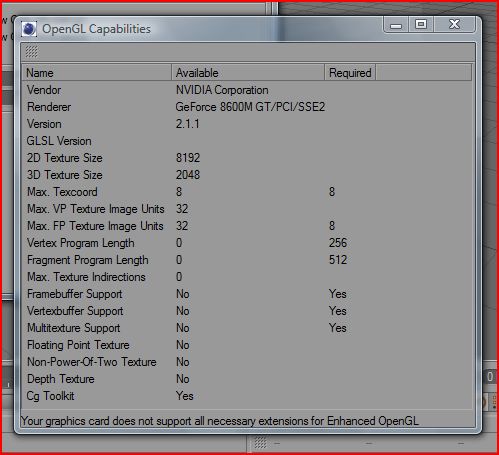The width and height of the screenshot is (499, 455).
Task: Select the Cg Toolkit row
Action: tap(247, 396)
